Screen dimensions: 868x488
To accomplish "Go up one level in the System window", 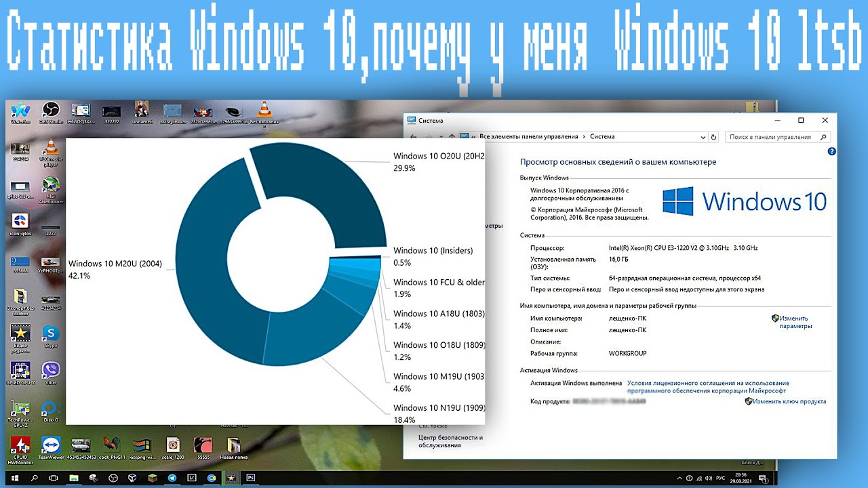I will coord(452,137).
